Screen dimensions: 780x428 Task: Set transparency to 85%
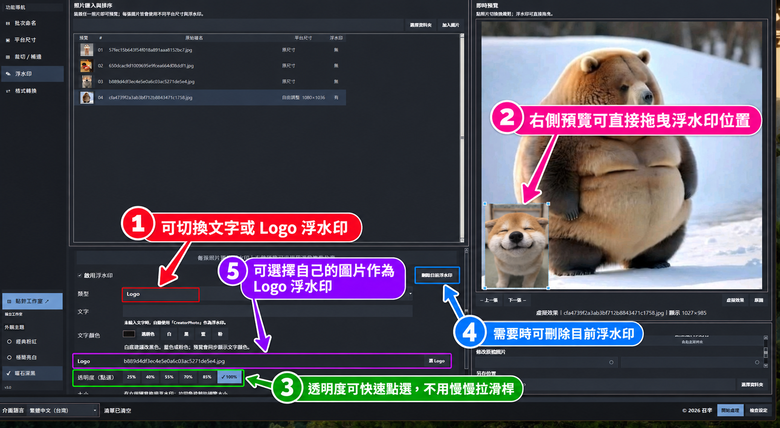click(207, 377)
